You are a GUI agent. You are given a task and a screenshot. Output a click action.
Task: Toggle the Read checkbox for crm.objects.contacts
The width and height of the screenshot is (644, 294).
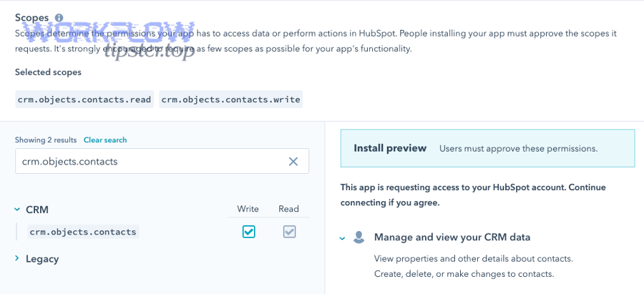pos(289,232)
